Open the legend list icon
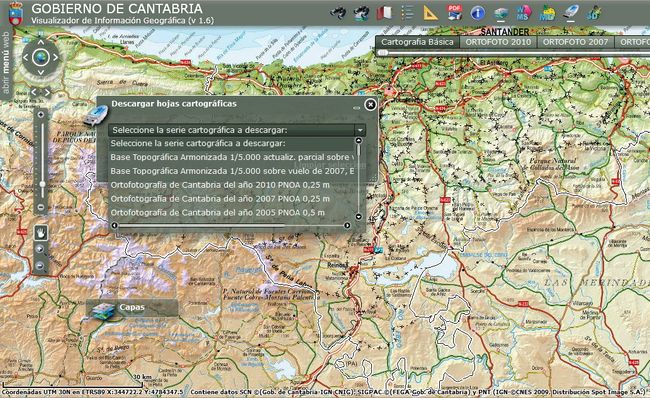The width and height of the screenshot is (650, 398). point(407,13)
